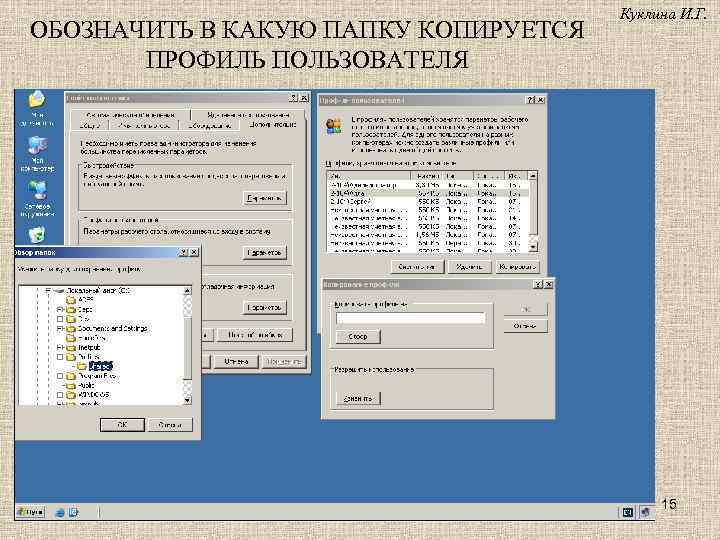Select the Администратор profile row
This screenshot has height=540, width=720.
pos(427,185)
